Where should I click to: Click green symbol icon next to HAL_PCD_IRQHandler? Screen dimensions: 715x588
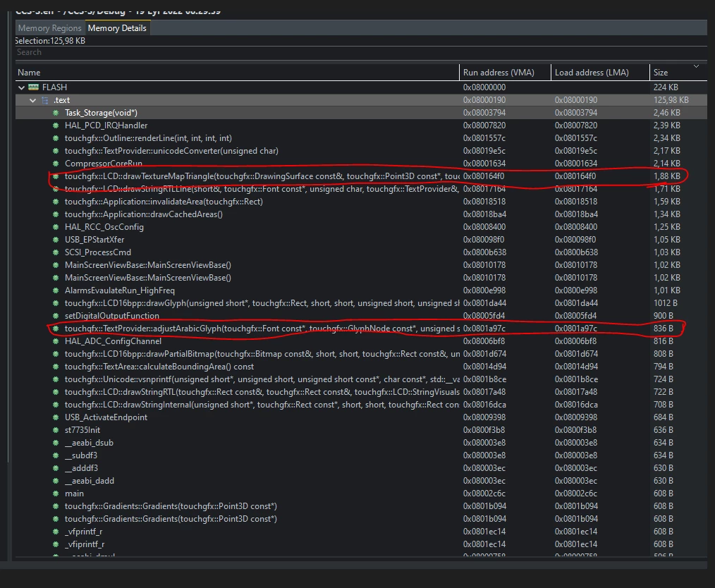(x=56, y=125)
